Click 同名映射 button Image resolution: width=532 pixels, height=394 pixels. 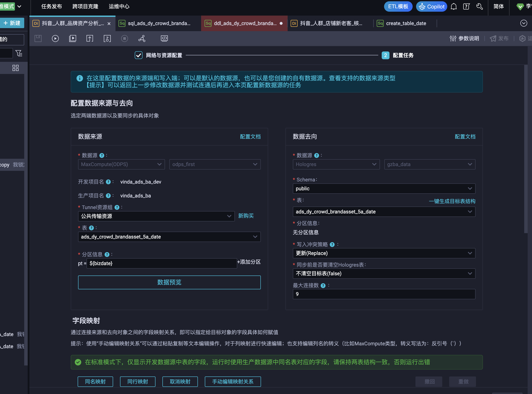95,382
